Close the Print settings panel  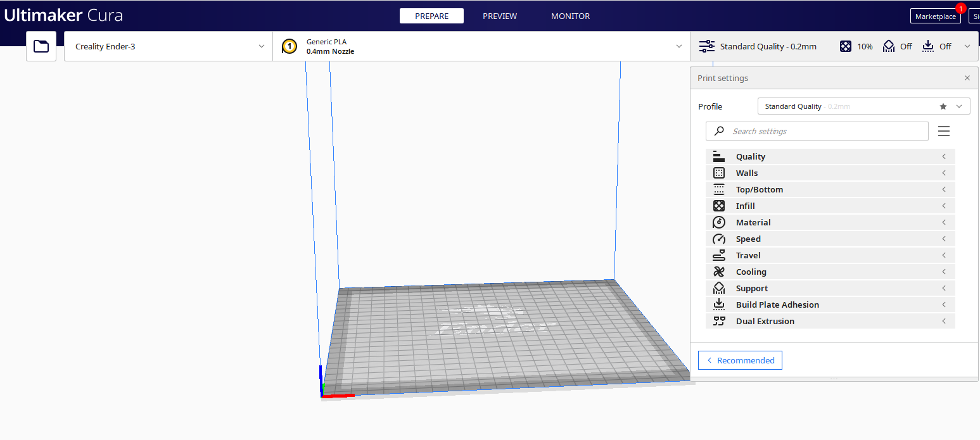967,78
